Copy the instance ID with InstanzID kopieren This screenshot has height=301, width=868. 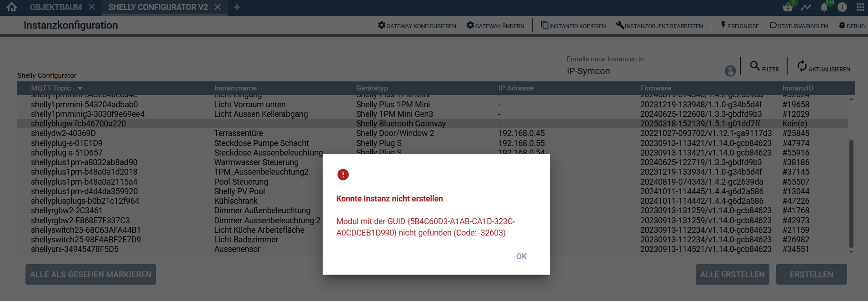[x=574, y=26]
